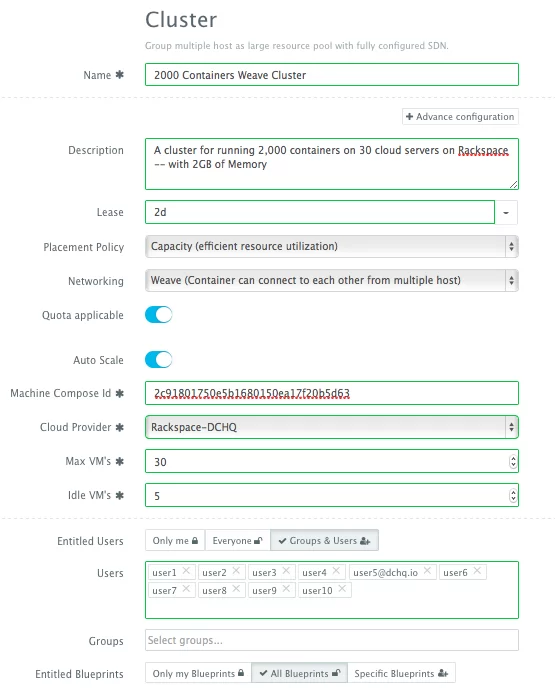Remove user3 tag using X icon
Viewport: 555px width, 690px height.
point(286,571)
